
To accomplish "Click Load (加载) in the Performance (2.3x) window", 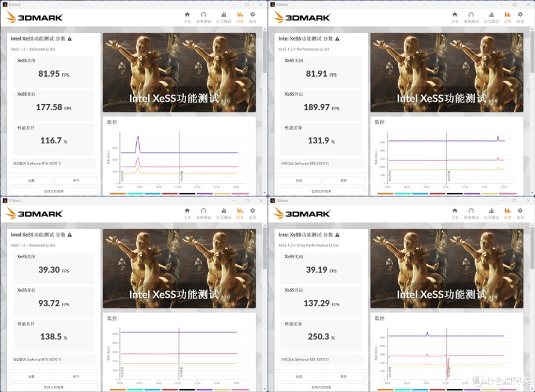I will coord(299,180).
